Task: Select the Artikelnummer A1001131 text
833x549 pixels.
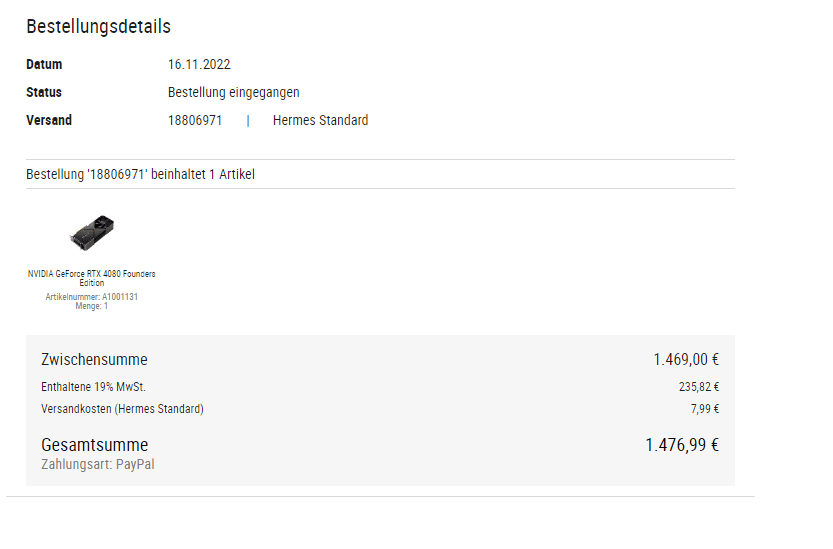Action: click(91, 297)
